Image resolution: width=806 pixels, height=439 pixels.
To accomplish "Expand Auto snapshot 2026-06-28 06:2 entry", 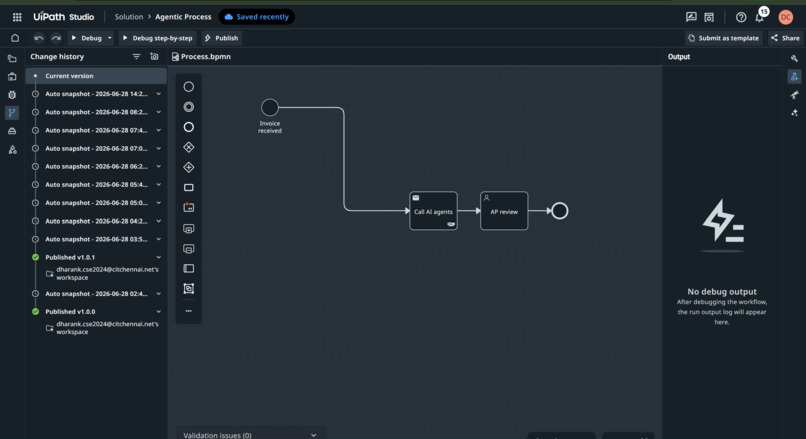I will click(158, 167).
